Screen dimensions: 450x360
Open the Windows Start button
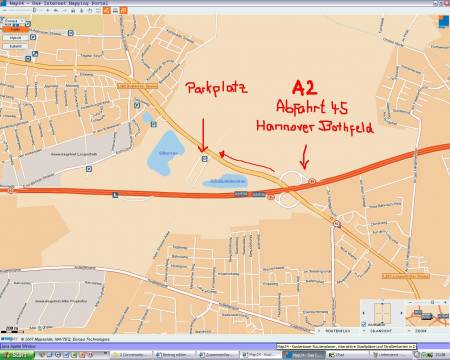(17, 355)
